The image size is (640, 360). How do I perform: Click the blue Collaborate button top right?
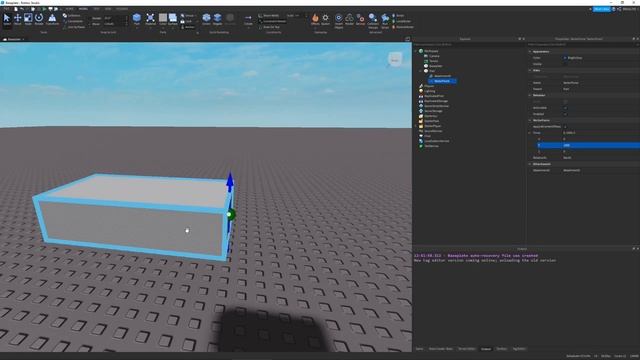601,9
